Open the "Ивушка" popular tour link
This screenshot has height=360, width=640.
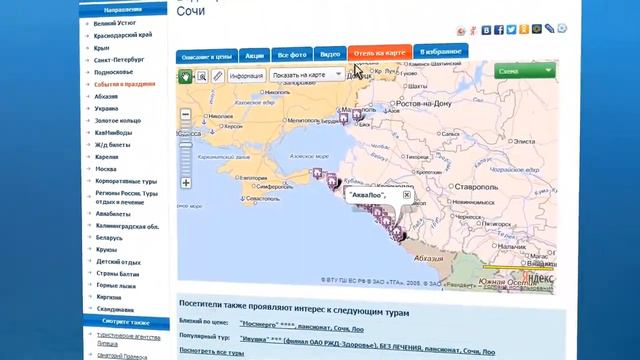point(367,345)
